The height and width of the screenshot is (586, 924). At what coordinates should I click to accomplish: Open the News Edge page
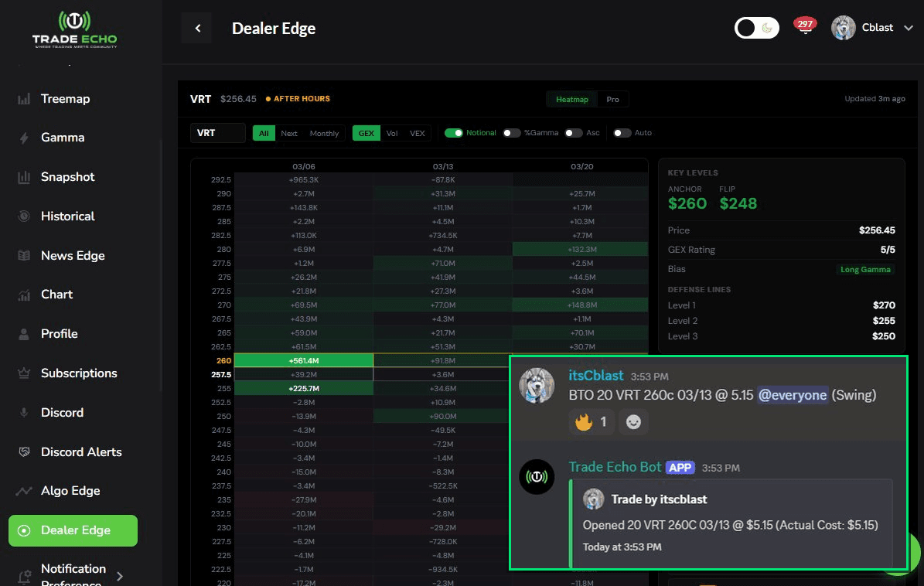73,256
